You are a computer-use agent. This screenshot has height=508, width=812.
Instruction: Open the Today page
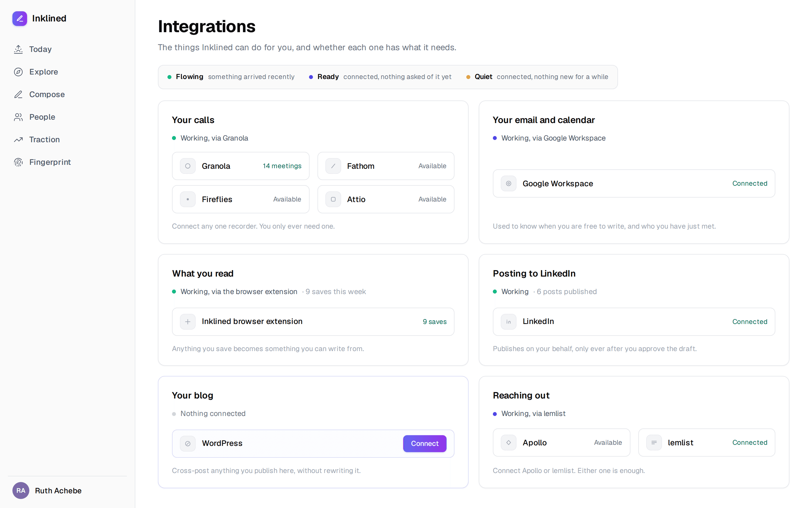coord(67,49)
